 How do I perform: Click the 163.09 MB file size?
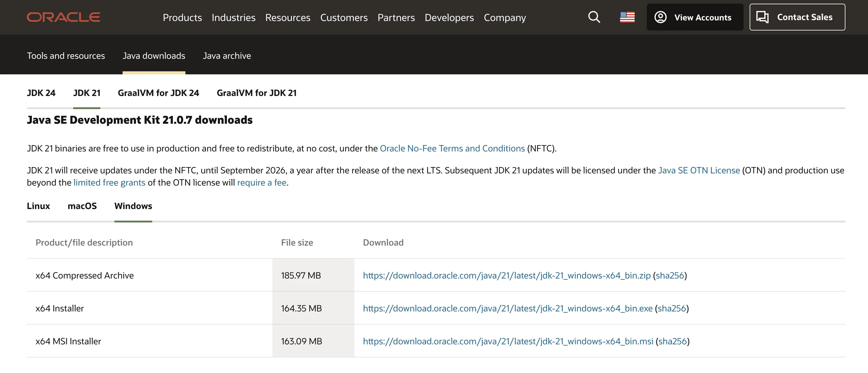[301, 341]
